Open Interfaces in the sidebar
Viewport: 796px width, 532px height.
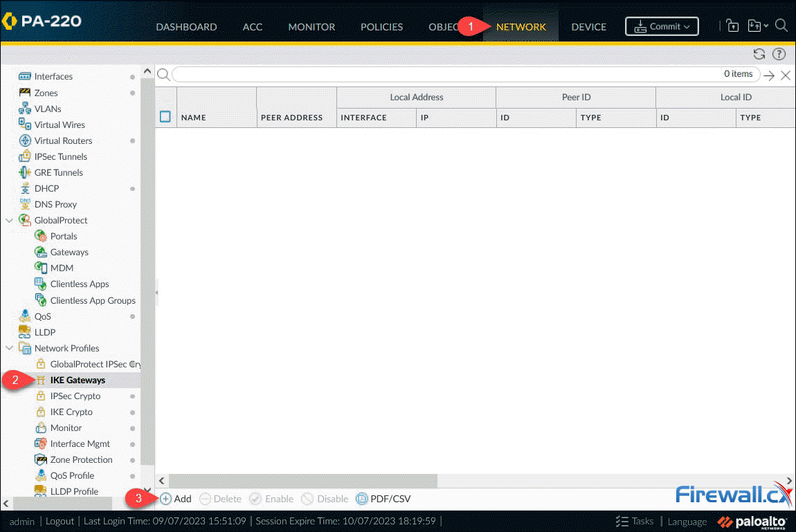coord(53,77)
